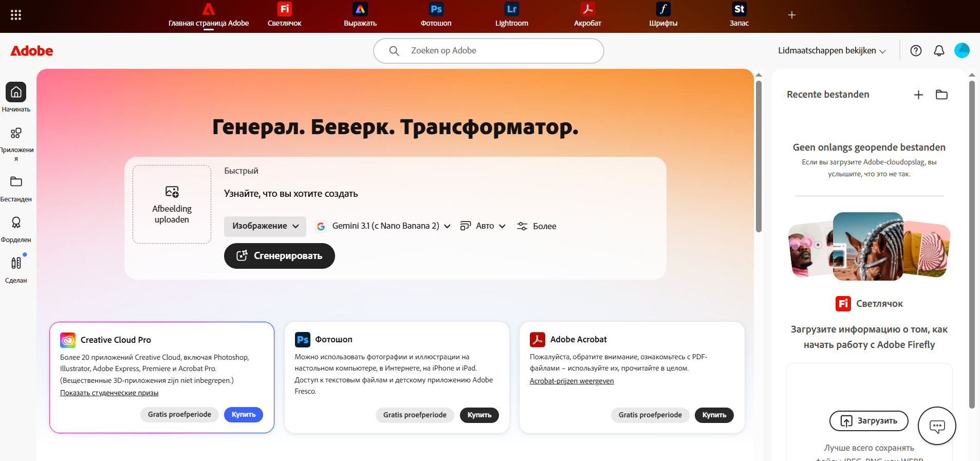Click Показать студенческие призы link

pos(109,393)
